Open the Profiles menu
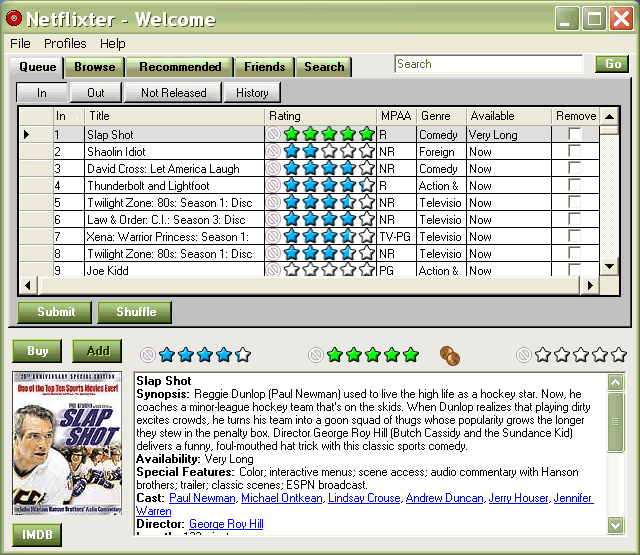The width and height of the screenshot is (640, 555). point(65,43)
